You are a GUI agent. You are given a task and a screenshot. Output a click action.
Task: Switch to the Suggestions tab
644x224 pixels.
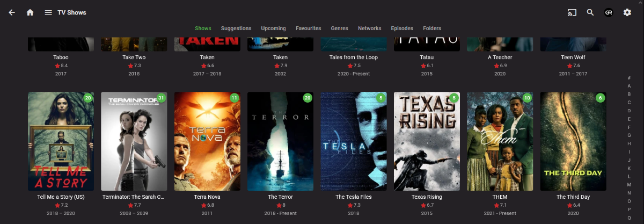236,28
